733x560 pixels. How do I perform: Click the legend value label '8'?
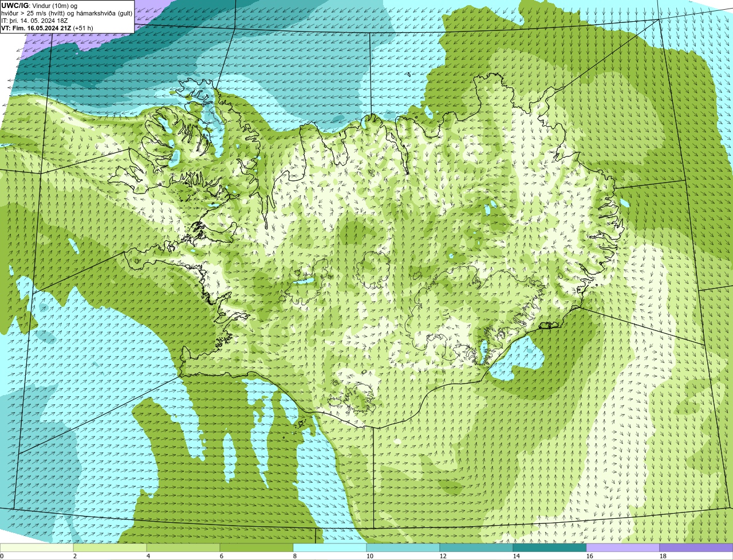[x=295, y=556]
